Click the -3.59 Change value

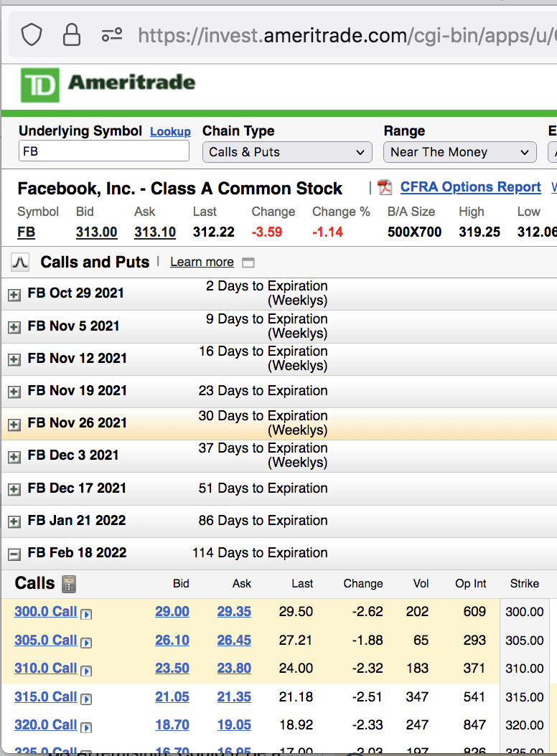click(267, 232)
